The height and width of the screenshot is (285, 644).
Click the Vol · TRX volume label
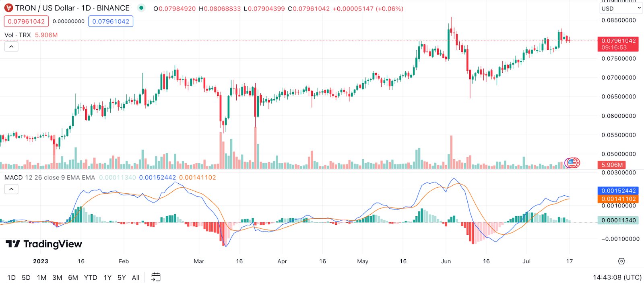coord(18,35)
